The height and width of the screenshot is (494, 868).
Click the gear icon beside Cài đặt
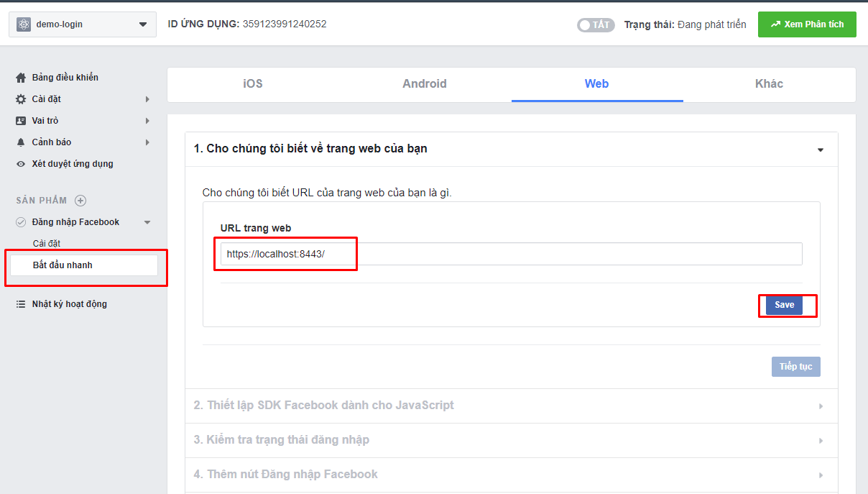pyautogui.click(x=21, y=99)
